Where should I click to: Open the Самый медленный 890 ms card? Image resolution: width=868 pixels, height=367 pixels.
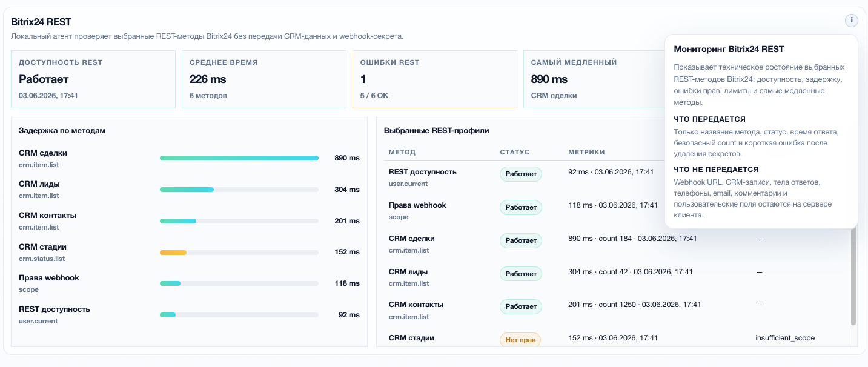coord(594,79)
